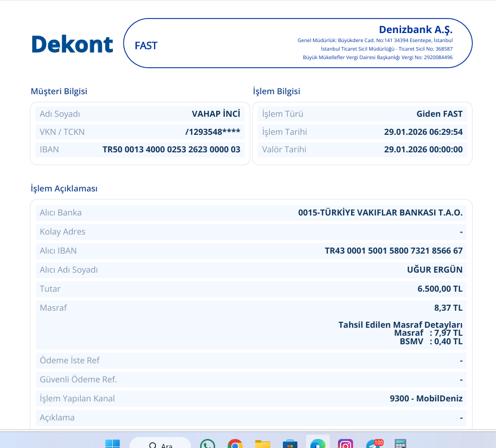The width and height of the screenshot is (496, 448).
Task: Click the VKN / TCKN label
Action: (62, 132)
